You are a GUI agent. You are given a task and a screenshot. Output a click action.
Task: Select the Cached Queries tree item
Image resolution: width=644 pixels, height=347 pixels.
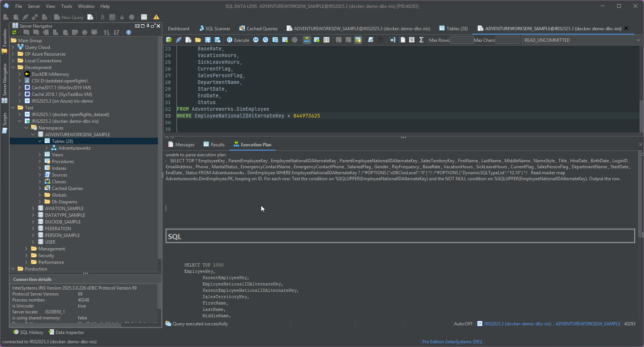(67, 188)
